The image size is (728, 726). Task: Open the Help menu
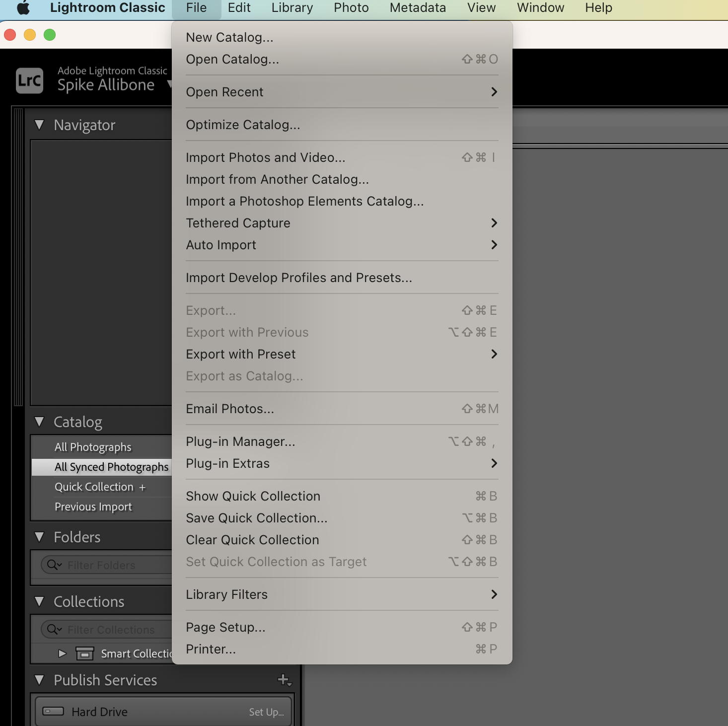click(x=598, y=8)
